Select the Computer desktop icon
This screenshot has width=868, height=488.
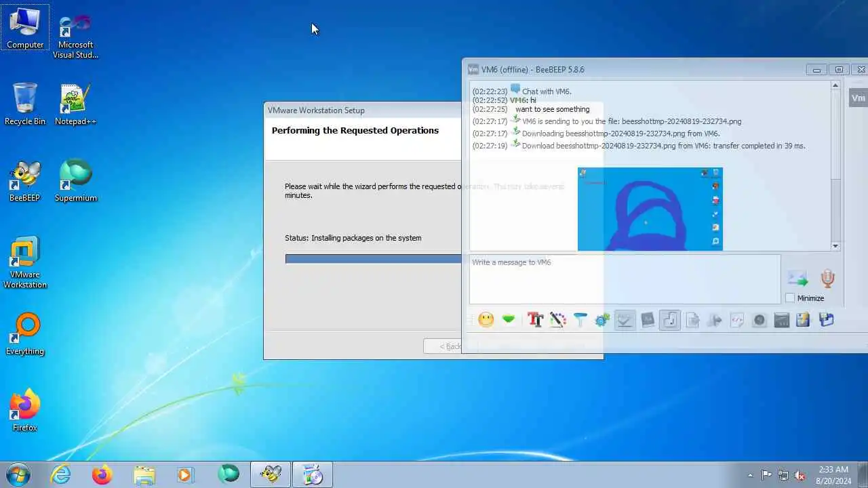(x=25, y=28)
